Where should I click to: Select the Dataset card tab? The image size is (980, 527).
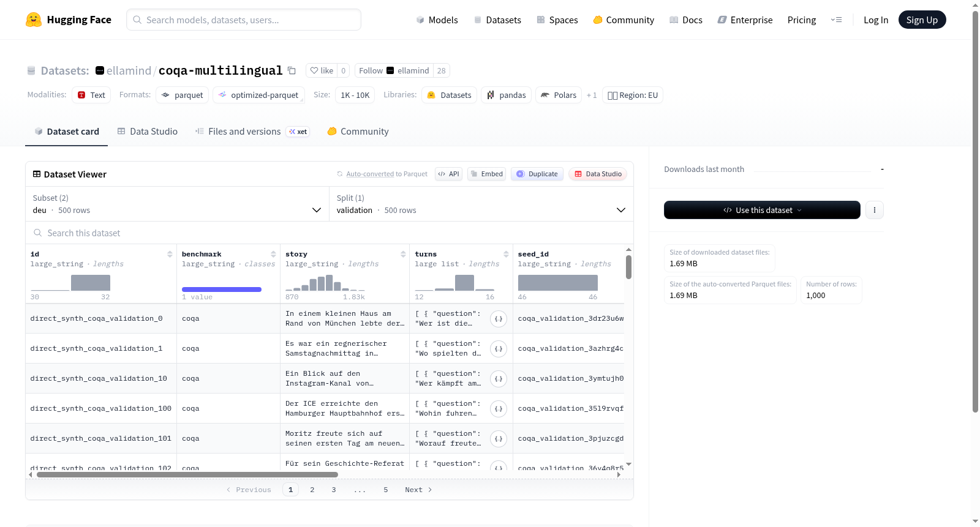pos(66,132)
